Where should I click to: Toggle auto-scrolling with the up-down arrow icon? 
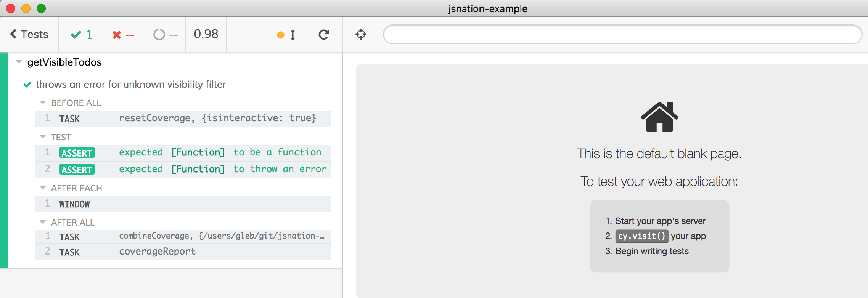(293, 35)
